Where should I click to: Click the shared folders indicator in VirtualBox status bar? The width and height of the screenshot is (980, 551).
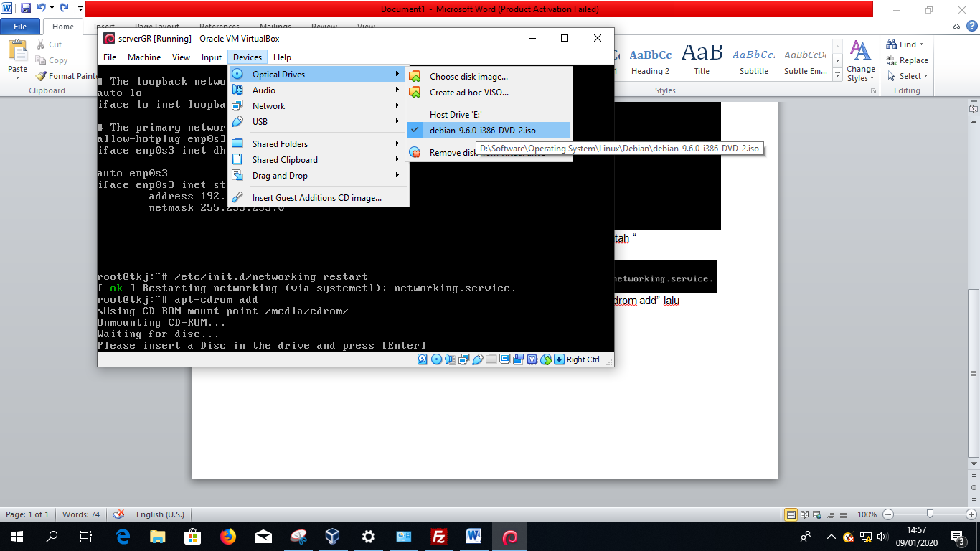491,359
